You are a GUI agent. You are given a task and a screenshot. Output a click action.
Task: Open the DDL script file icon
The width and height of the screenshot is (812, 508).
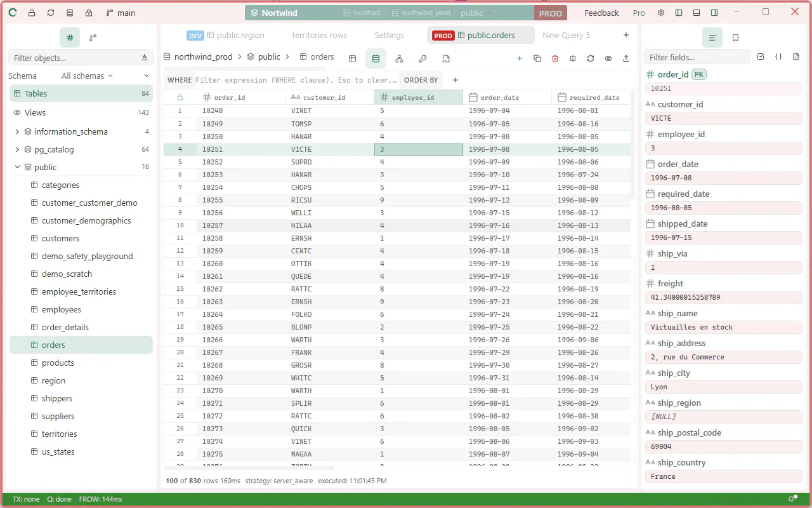(446, 58)
